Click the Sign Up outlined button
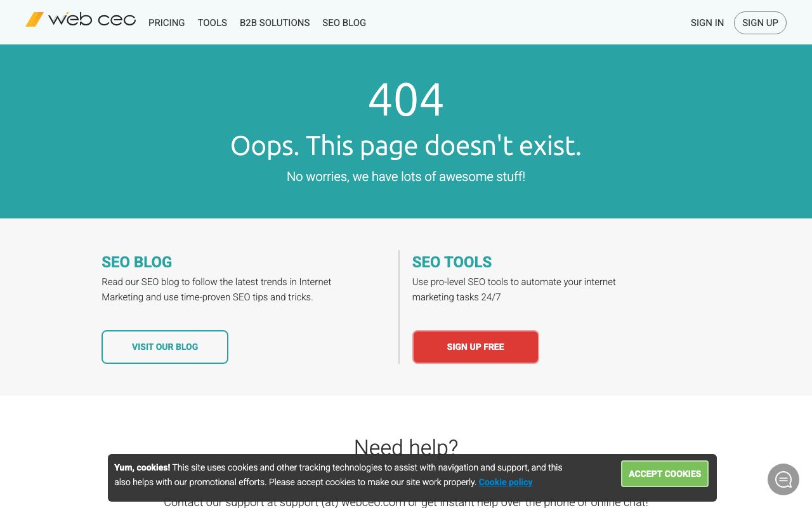 pos(760,23)
